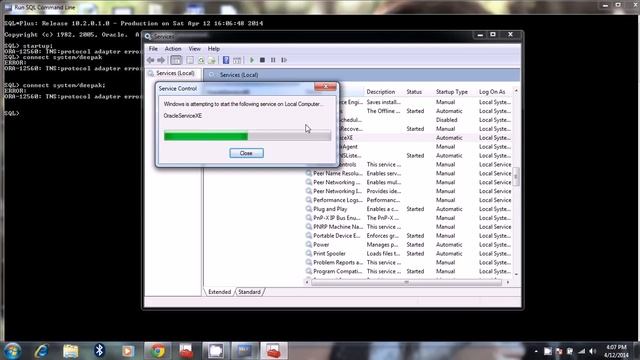Click the Back arrow in Services toolbar
The height and width of the screenshot is (360, 640).
(x=151, y=60)
